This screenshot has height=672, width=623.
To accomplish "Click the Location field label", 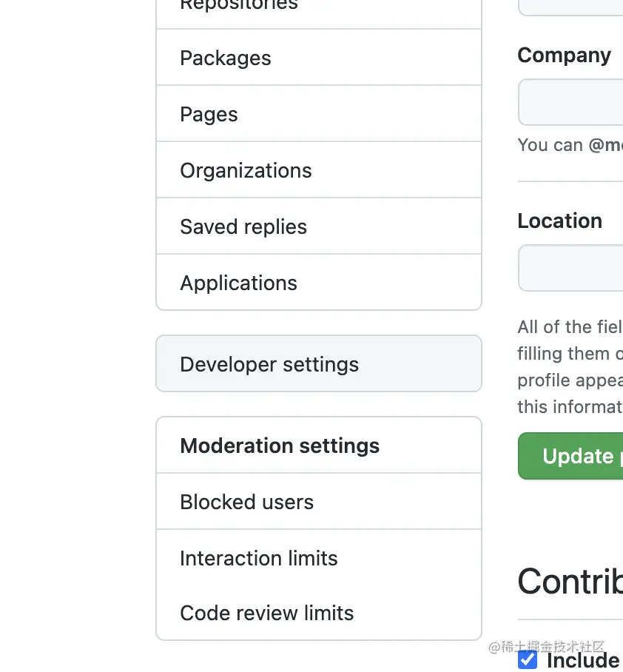I will click(559, 221).
